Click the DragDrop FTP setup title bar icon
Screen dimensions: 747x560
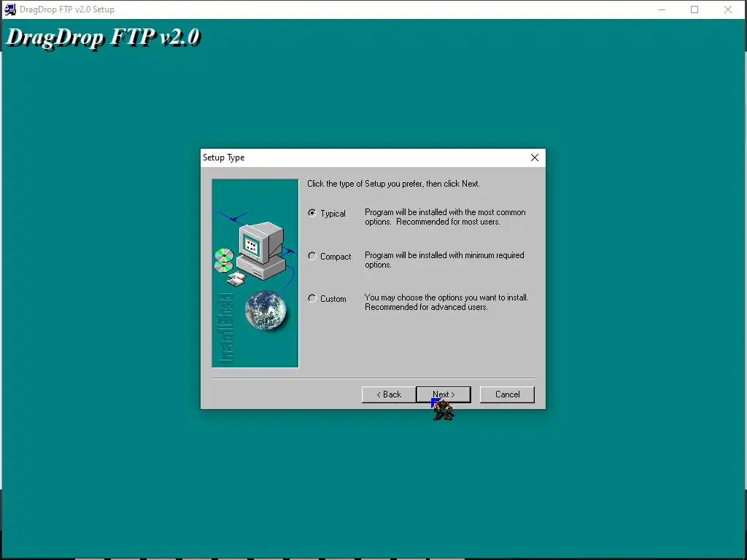click(9, 9)
